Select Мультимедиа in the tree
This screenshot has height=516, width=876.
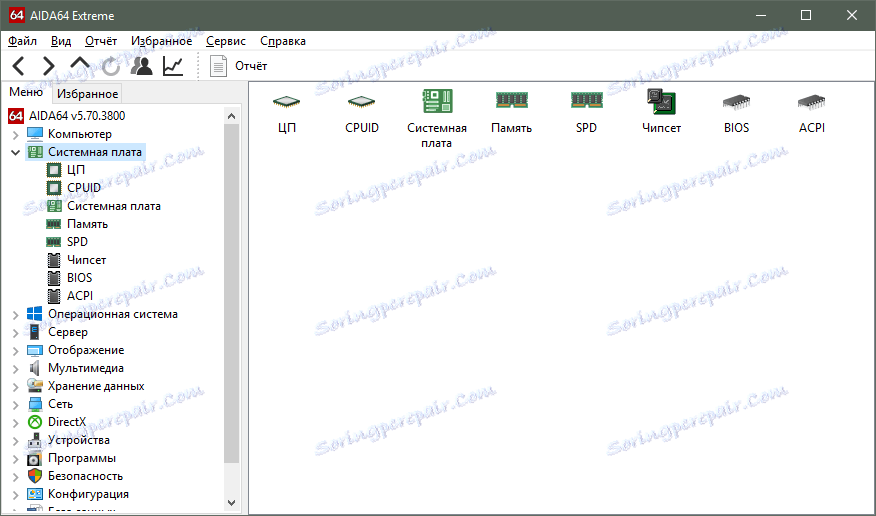85,367
